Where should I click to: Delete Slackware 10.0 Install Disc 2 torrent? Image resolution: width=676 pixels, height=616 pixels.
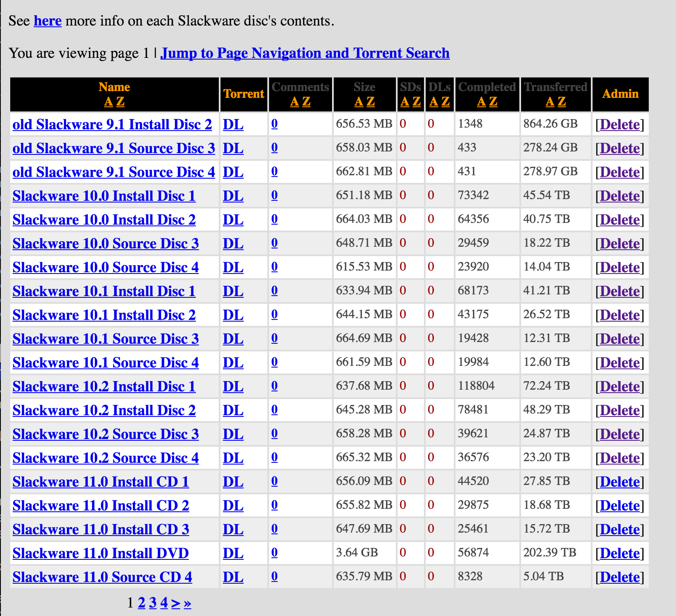620,220
